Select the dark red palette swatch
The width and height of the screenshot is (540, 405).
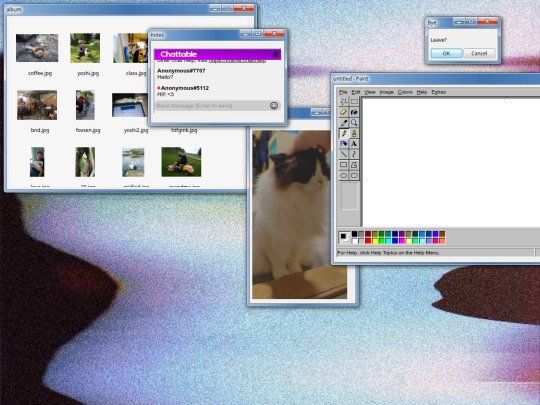[368, 234]
